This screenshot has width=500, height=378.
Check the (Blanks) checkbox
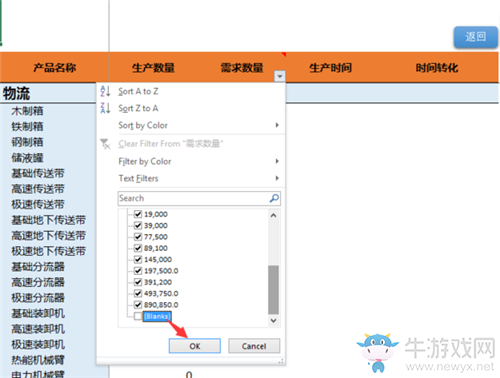138,316
